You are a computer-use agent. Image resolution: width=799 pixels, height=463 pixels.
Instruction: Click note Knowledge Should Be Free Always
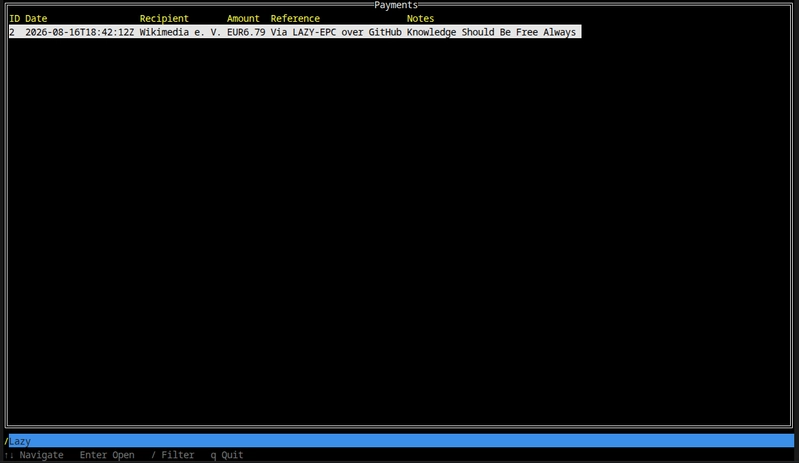491,32
